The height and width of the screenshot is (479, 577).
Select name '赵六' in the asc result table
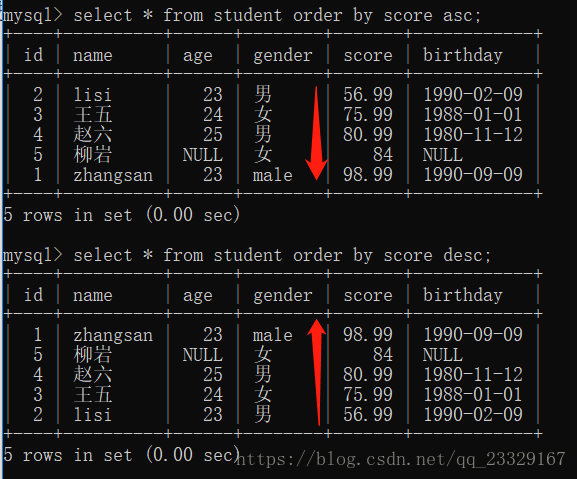[x=93, y=134]
